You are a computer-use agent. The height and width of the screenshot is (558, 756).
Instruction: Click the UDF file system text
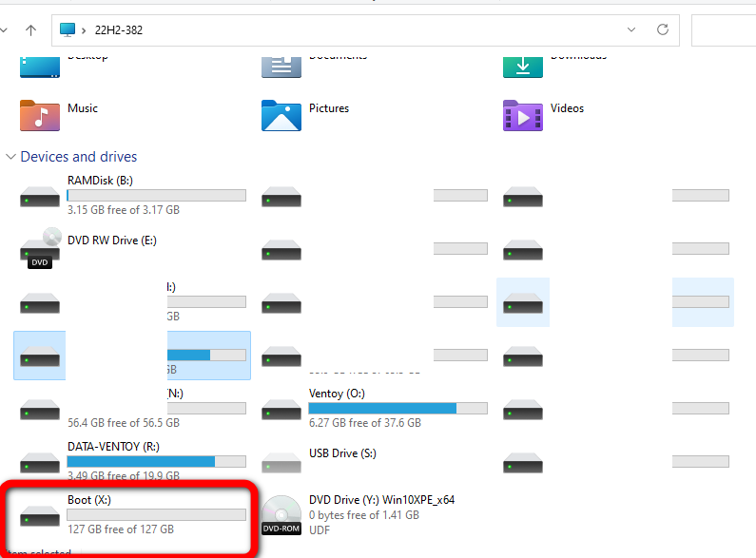coord(320,530)
